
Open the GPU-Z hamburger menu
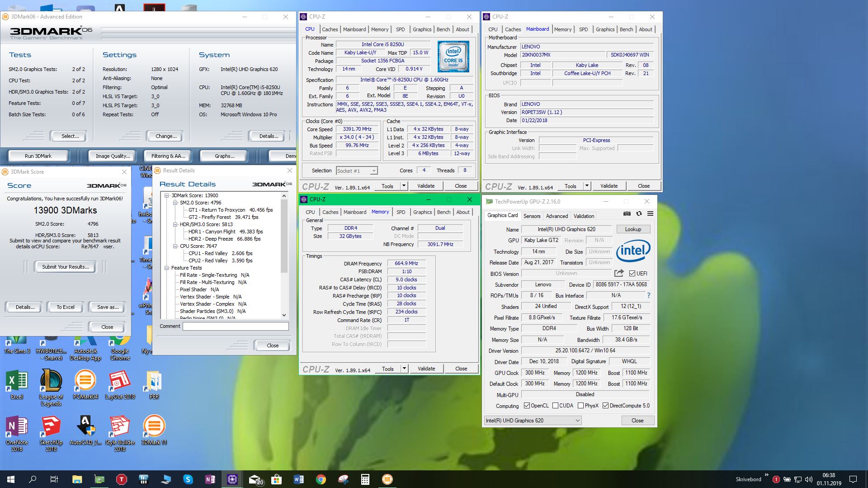(x=650, y=213)
